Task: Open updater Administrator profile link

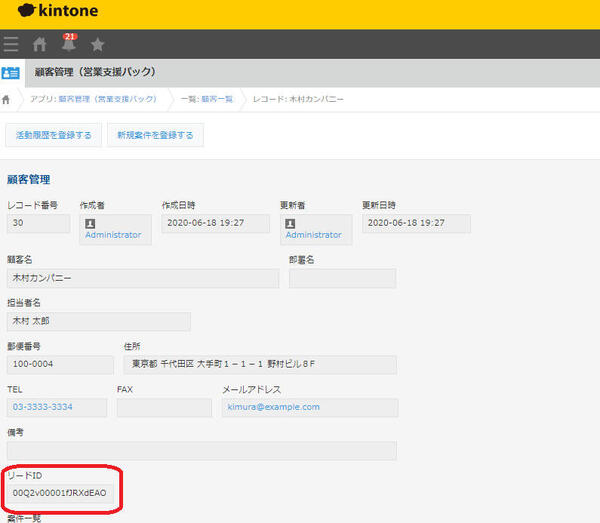Action: coord(313,235)
